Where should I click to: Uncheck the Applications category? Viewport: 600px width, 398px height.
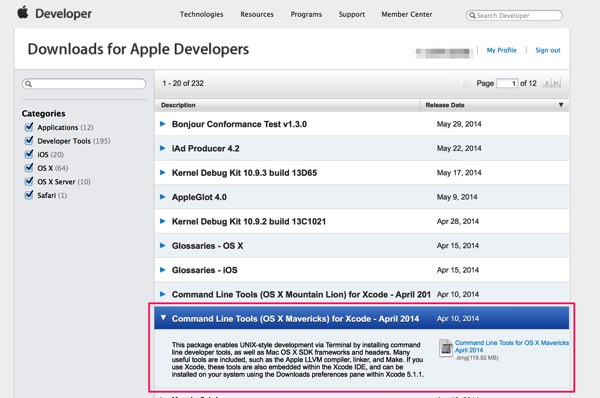(x=29, y=127)
